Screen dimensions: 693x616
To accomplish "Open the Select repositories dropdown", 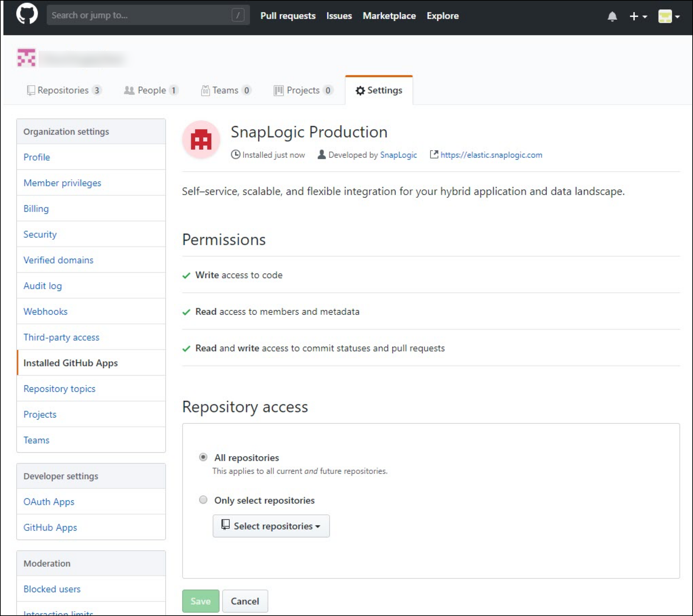I will [x=271, y=526].
